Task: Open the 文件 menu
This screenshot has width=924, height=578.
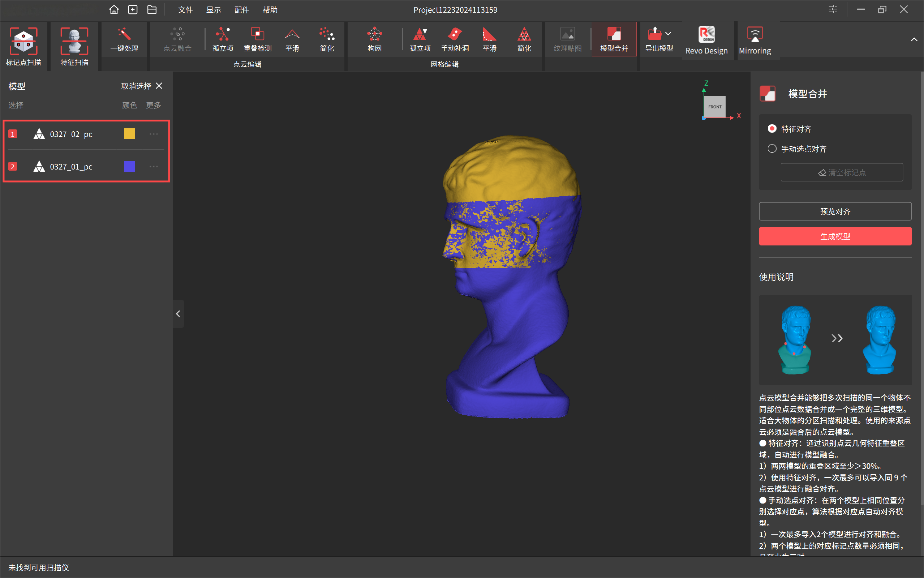Action: coord(185,9)
